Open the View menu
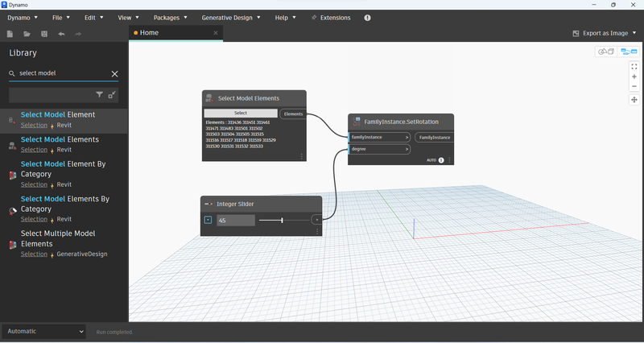The width and height of the screenshot is (644, 343). pyautogui.click(x=129, y=18)
